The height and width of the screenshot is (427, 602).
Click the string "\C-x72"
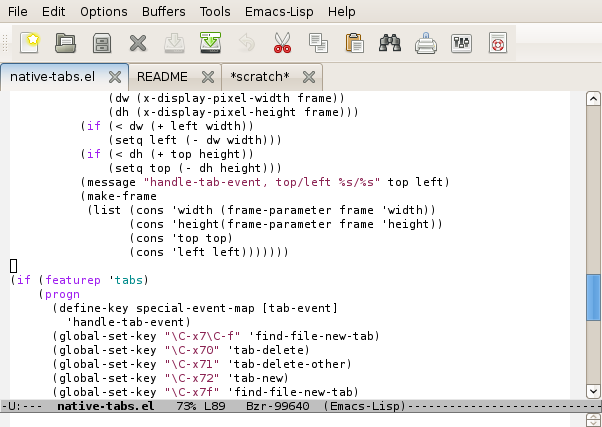click(192, 378)
